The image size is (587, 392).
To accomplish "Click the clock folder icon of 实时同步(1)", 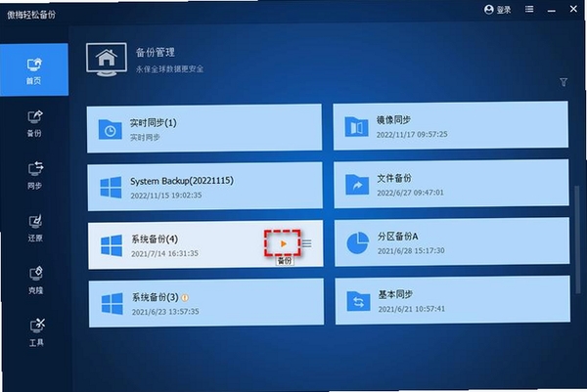I will tap(110, 129).
